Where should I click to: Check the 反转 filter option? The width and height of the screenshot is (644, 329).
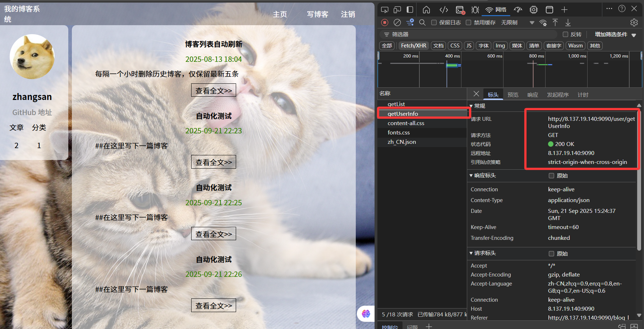coord(565,34)
